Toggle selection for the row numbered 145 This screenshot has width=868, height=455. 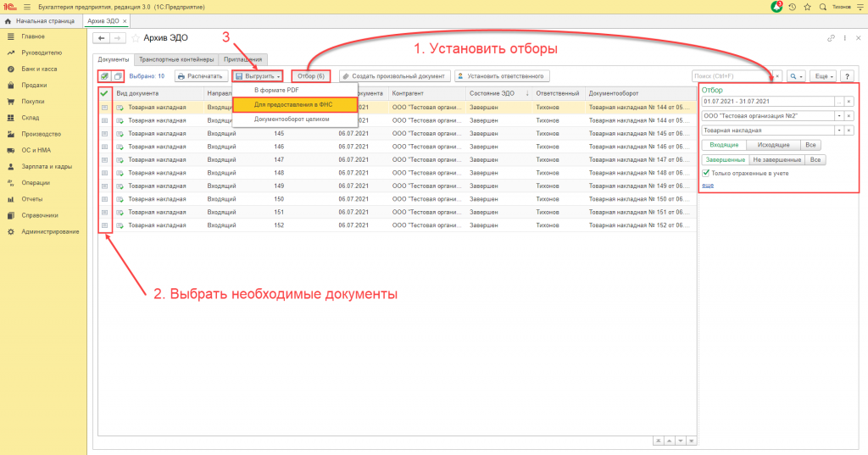pyautogui.click(x=104, y=133)
